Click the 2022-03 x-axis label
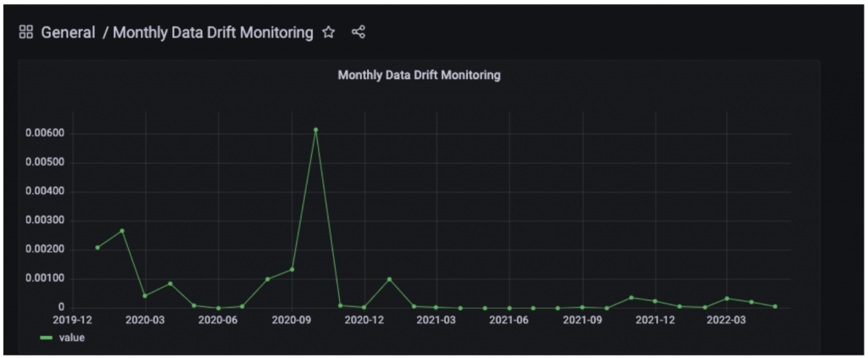The image size is (868, 358). tap(727, 320)
